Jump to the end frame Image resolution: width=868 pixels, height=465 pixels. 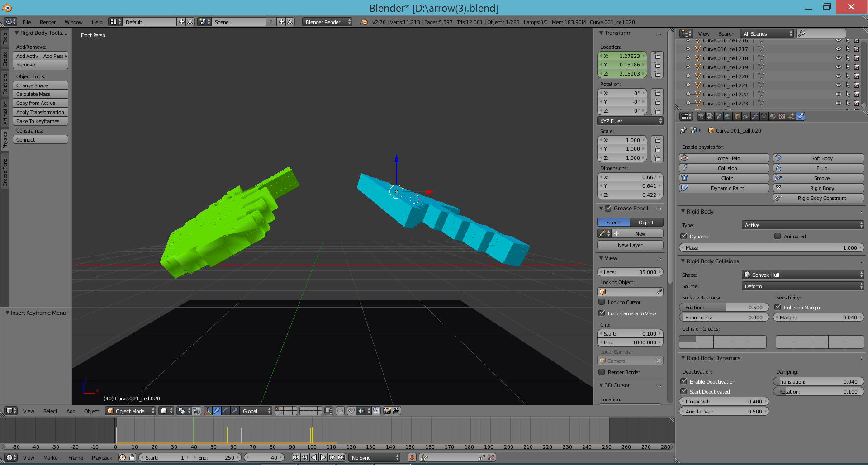341,457
